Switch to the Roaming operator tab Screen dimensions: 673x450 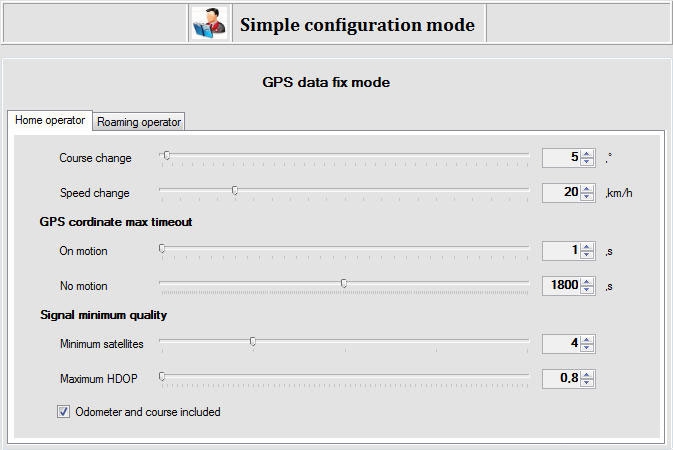click(139, 122)
